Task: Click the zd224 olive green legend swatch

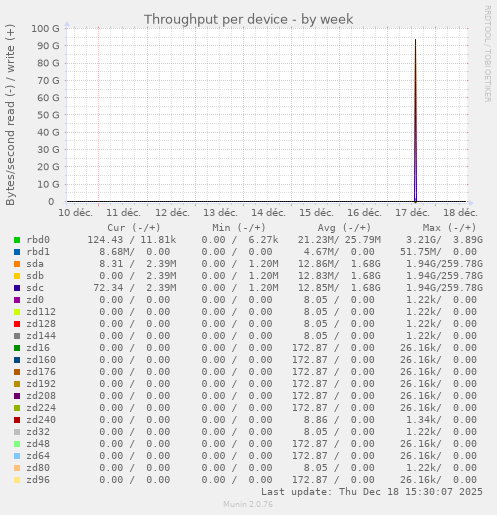Action: click(x=17, y=408)
